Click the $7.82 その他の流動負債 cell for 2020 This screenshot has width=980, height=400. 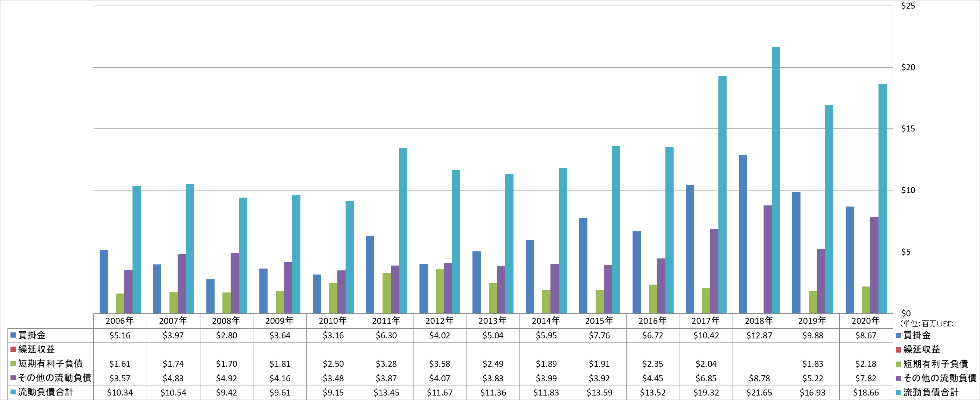[865, 378]
